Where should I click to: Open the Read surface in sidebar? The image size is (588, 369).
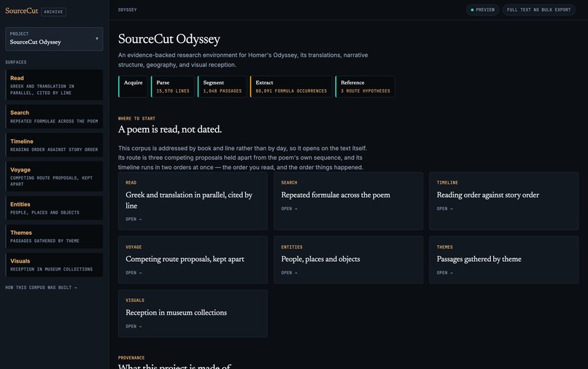pos(54,85)
